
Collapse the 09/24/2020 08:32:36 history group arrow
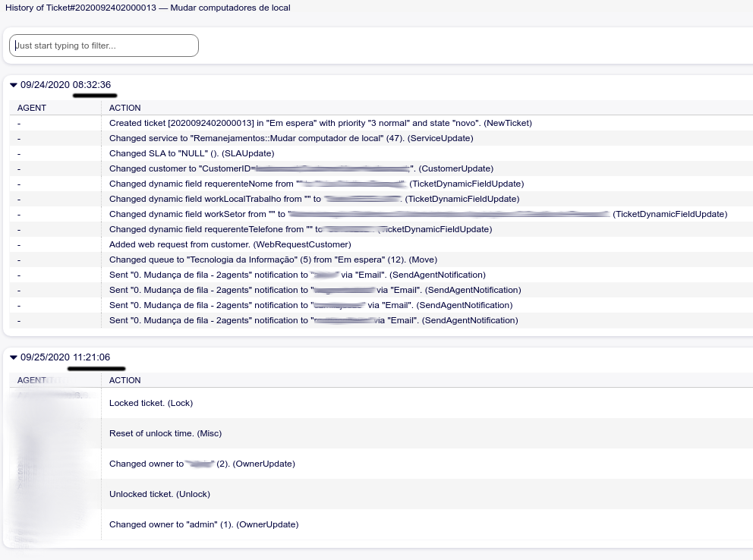(x=14, y=85)
